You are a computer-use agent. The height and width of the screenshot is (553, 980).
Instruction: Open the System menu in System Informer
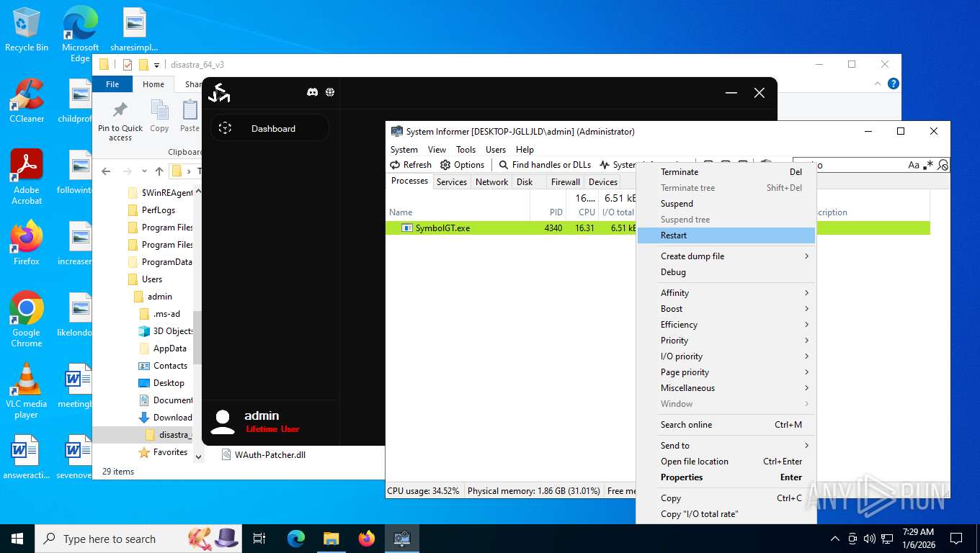[404, 150]
